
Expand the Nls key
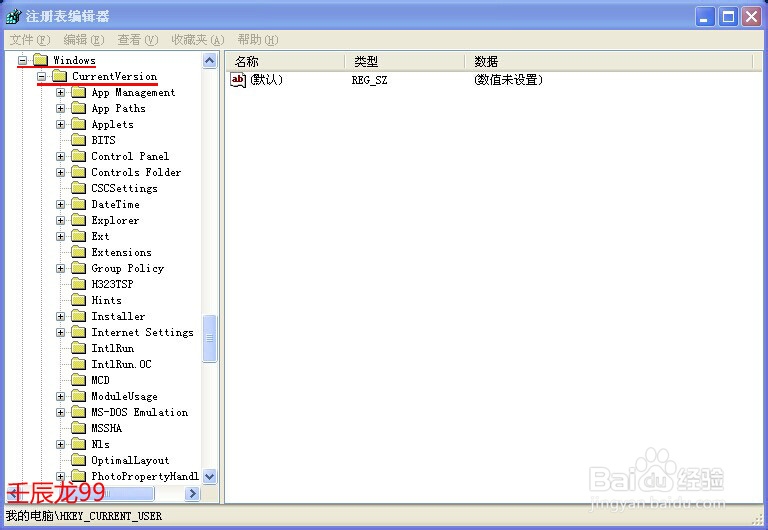[x=60, y=444]
